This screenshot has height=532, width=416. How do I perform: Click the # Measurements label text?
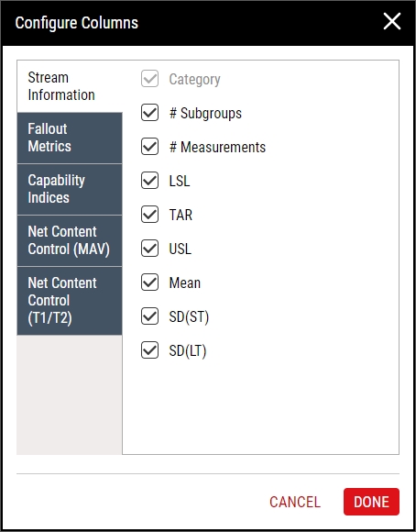click(x=217, y=147)
